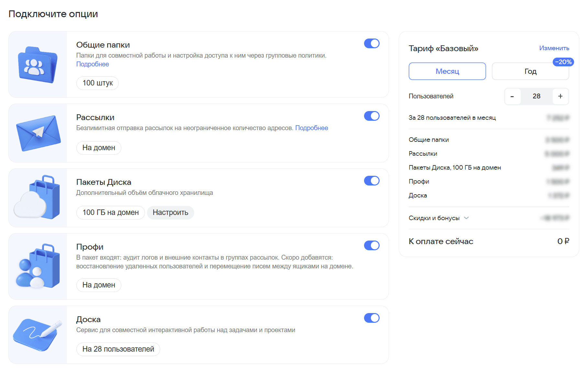Select the Месяц billing period tab

pyautogui.click(x=447, y=71)
